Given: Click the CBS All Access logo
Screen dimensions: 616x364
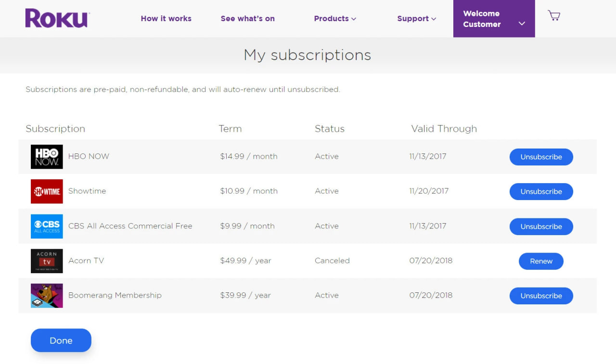Looking at the screenshot, I should click(x=47, y=226).
